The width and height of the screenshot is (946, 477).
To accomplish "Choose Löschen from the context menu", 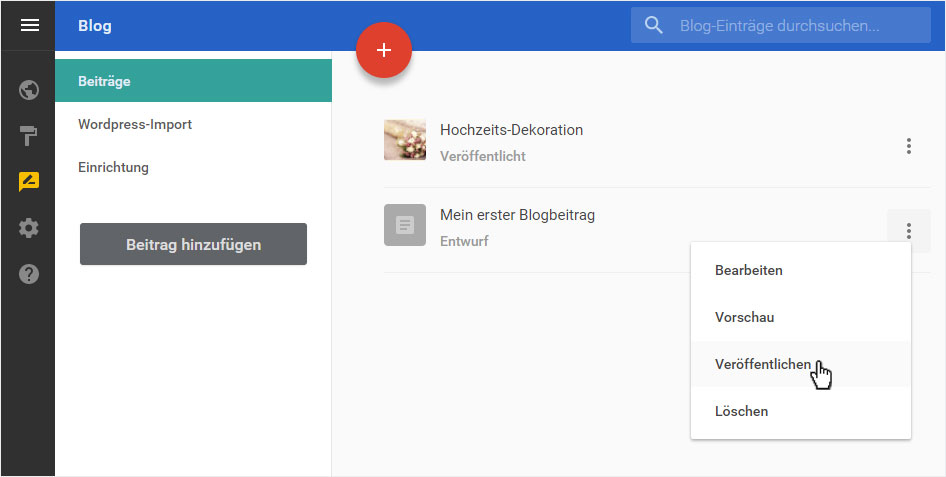I will pyautogui.click(x=801, y=411).
